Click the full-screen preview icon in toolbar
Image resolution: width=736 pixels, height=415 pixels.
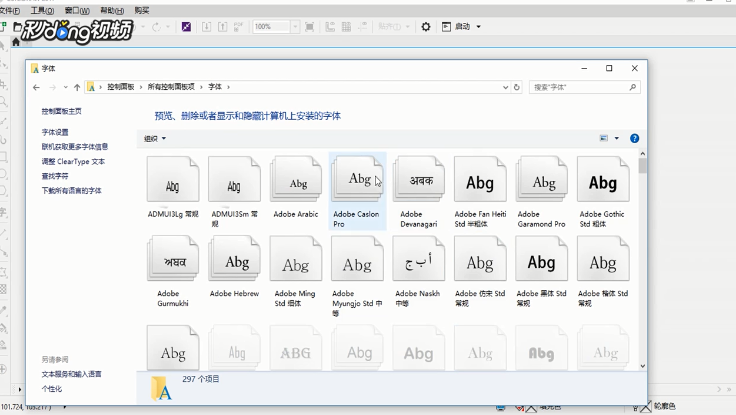(309, 27)
